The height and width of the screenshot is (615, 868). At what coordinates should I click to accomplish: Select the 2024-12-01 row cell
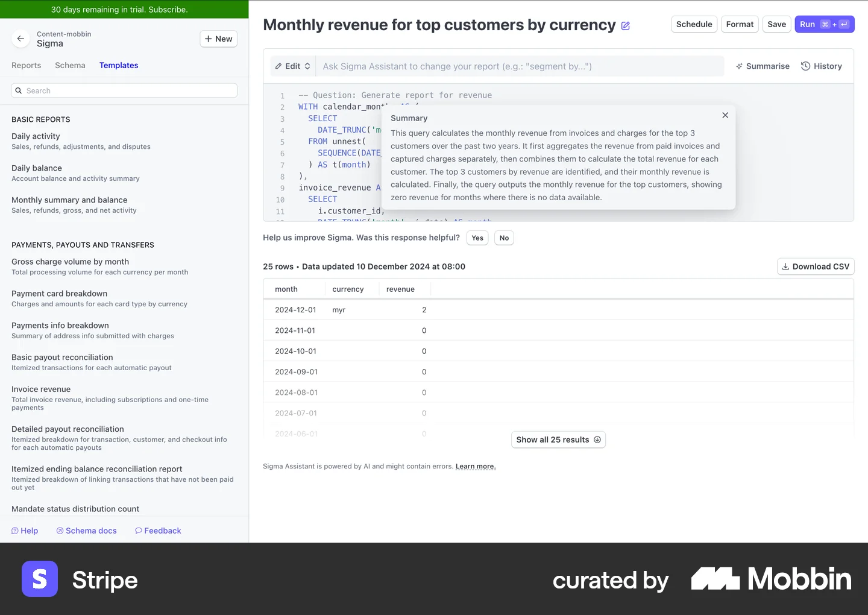click(x=295, y=310)
